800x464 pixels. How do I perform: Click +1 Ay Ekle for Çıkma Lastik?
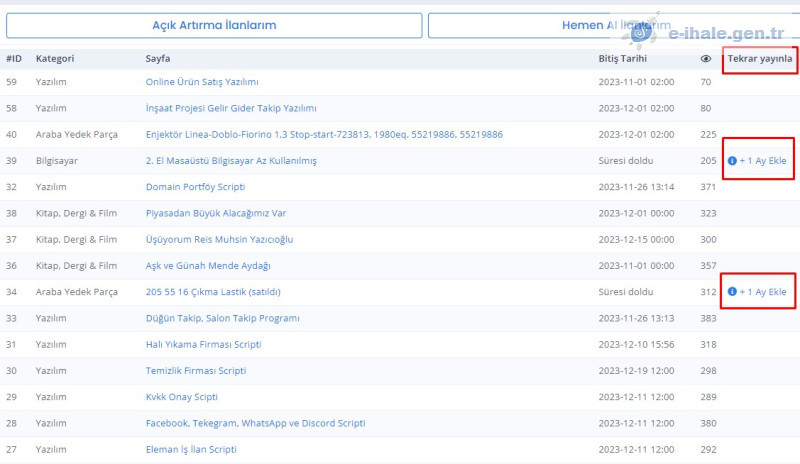763,291
